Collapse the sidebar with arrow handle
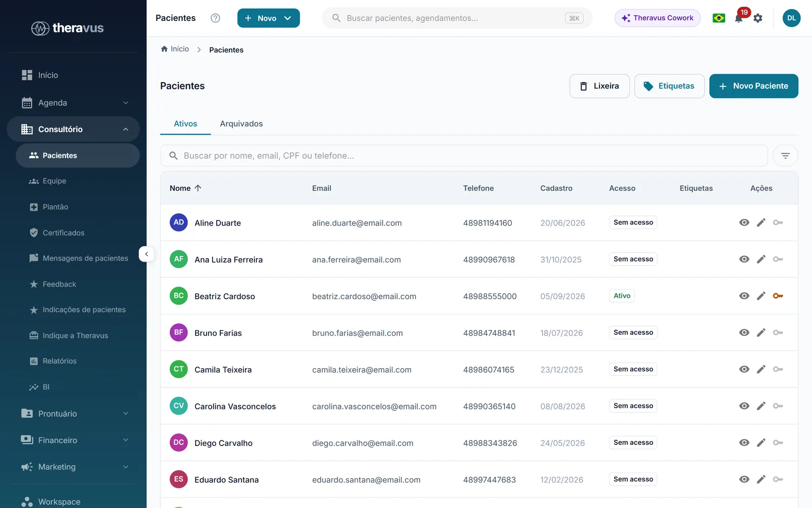This screenshot has height=508, width=812. [146, 254]
